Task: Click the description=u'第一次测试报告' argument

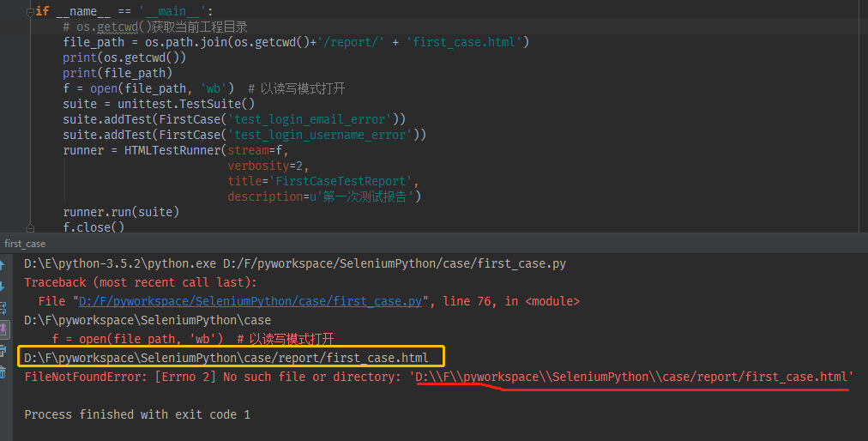Action: coord(324,196)
